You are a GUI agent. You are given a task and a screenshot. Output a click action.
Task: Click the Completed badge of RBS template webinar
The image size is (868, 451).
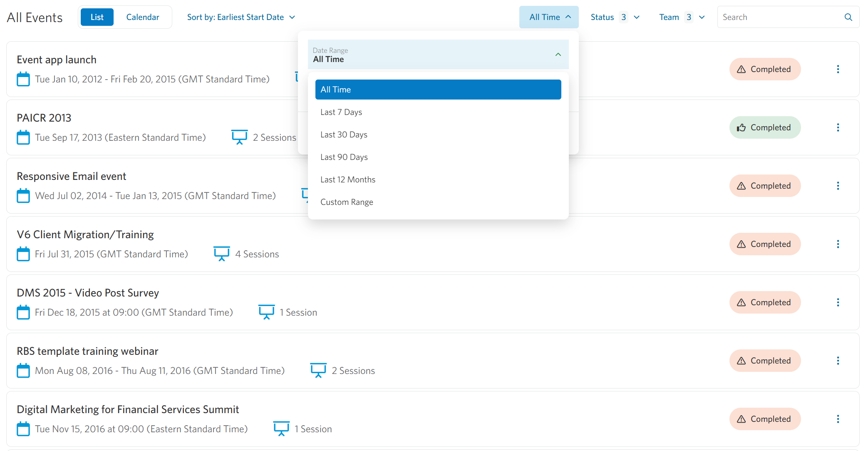coord(765,361)
